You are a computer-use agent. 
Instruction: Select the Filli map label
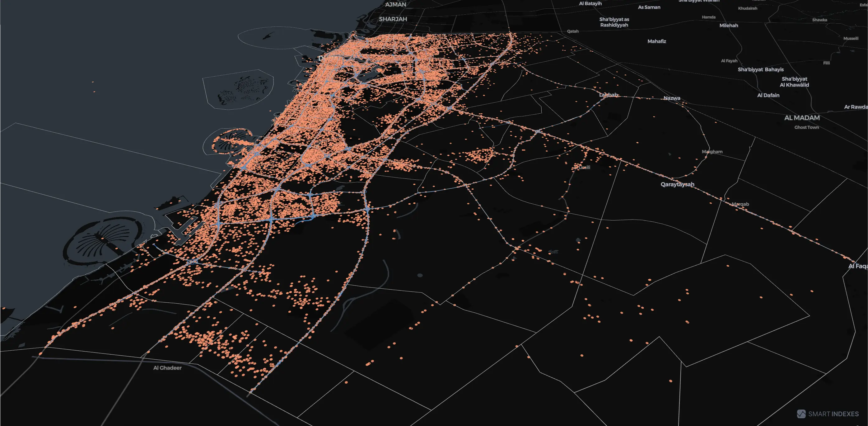click(x=826, y=63)
